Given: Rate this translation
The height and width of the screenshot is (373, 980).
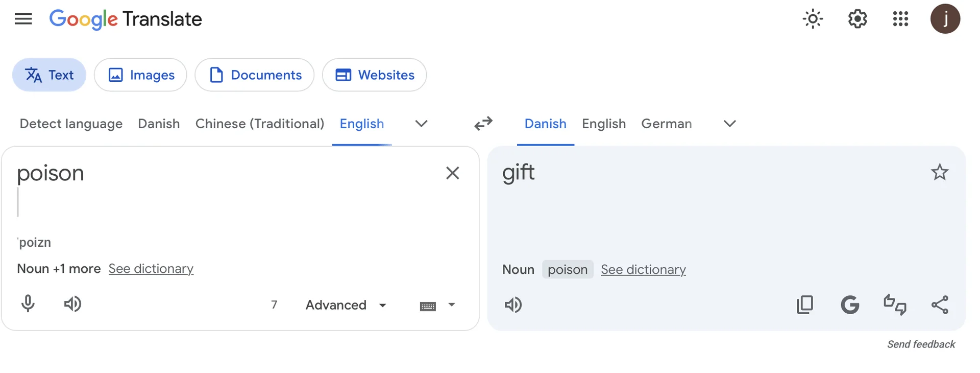Looking at the screenshot, I should [895, 305].
